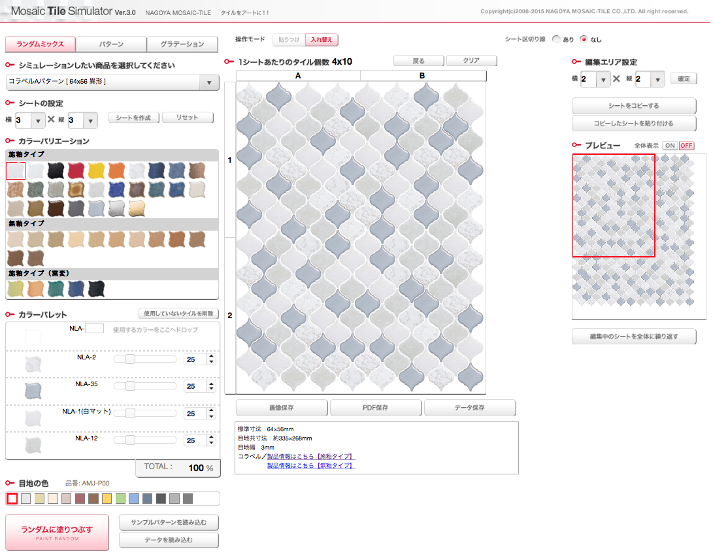The width and height of the screenshot is (728, 560).
Task: Choose the teal green kiln-effect tile swatch
Action: click(x=56, y=288)
